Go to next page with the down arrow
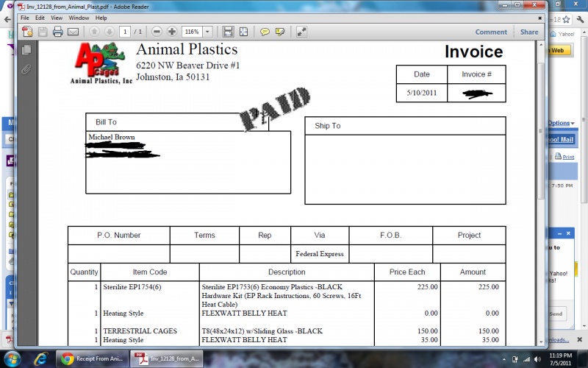This screenshot has height=368, width=588. click(109, 32)
